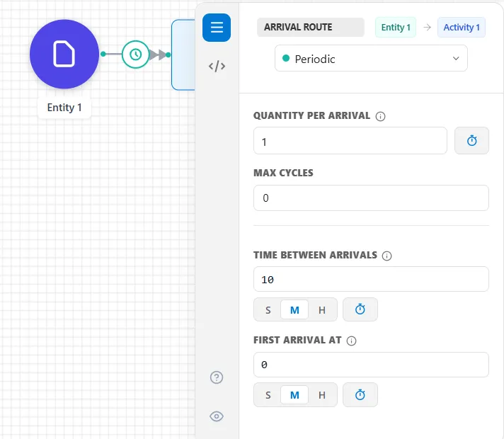The width and height of the screenshot is (504, 439).
Task: Show info for Quantity Per Arrival
Action: [x=380, y=116]
